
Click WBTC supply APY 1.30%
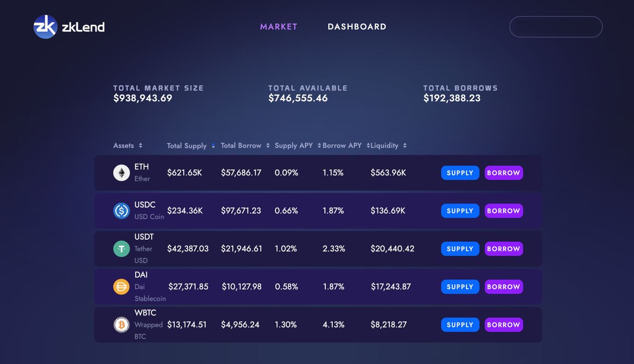click(x=286, y=324)
